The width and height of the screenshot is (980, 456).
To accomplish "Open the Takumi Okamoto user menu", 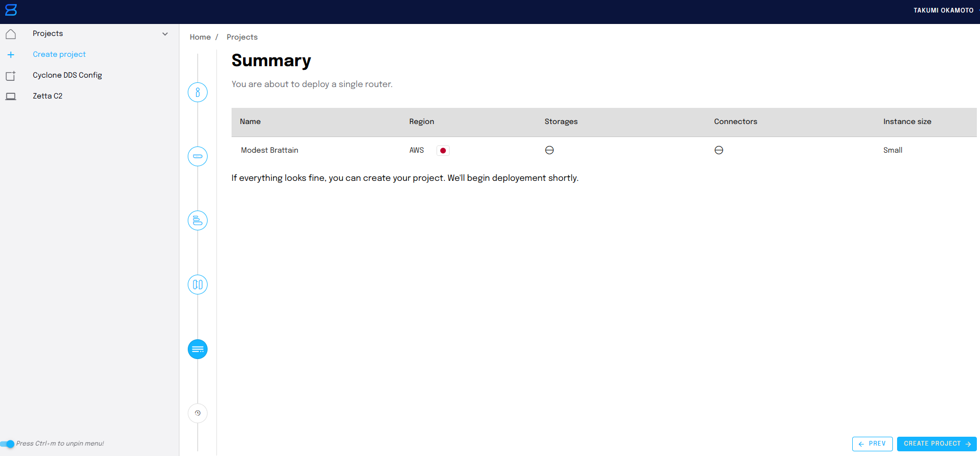I will 943,10.
